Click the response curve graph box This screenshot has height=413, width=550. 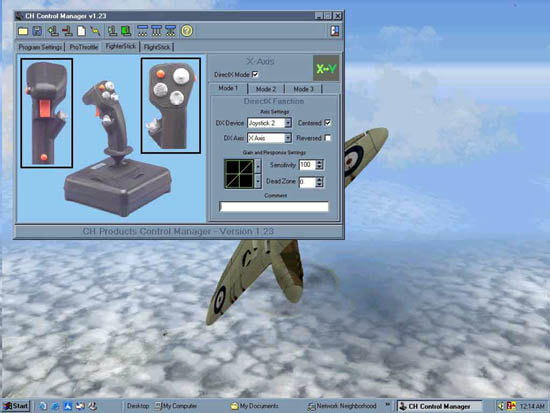pos(239,174)
